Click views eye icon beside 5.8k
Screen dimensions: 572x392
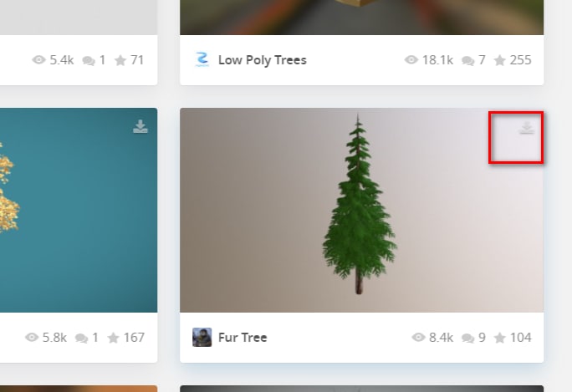[x=32, y=338]
